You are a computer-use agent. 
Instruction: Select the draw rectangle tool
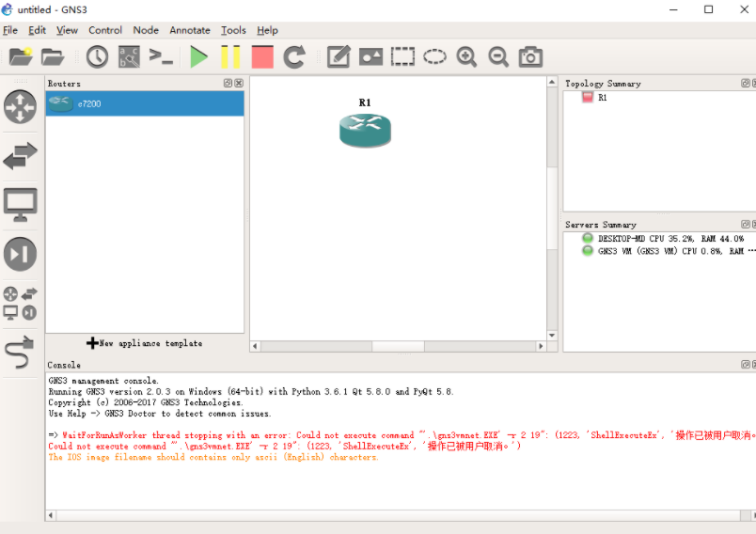pos(402,56)
